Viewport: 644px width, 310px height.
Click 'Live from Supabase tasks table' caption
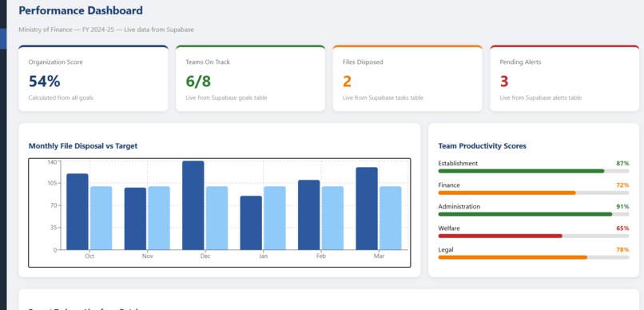pos(383,97)
